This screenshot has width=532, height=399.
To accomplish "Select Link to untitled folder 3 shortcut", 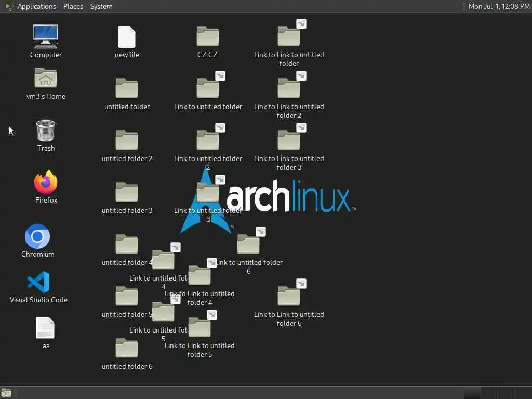I will 208,192.
